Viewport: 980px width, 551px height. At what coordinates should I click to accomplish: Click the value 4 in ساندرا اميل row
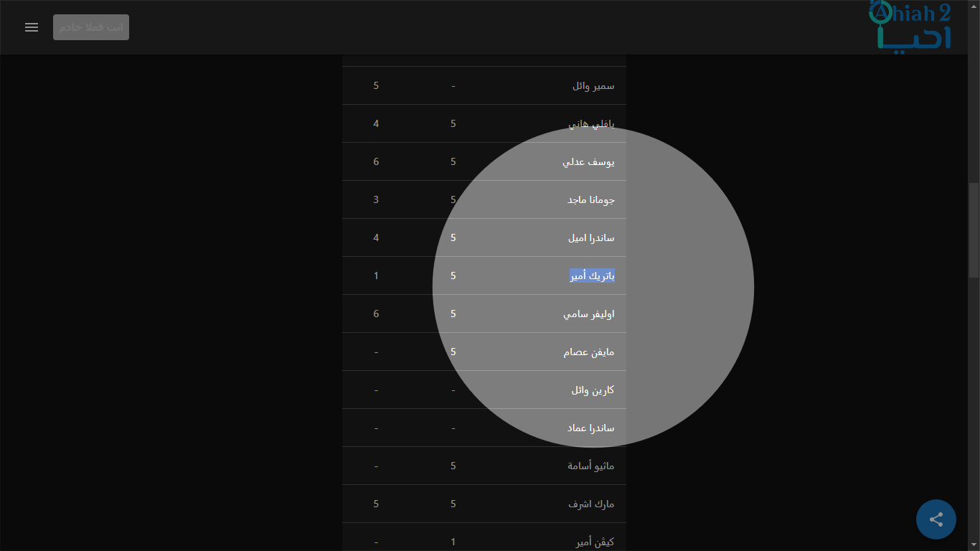(376, 238)
